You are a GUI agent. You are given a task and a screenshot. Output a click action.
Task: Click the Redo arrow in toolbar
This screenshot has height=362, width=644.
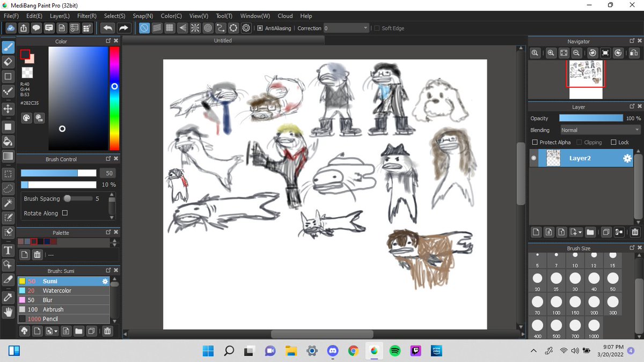123,28
